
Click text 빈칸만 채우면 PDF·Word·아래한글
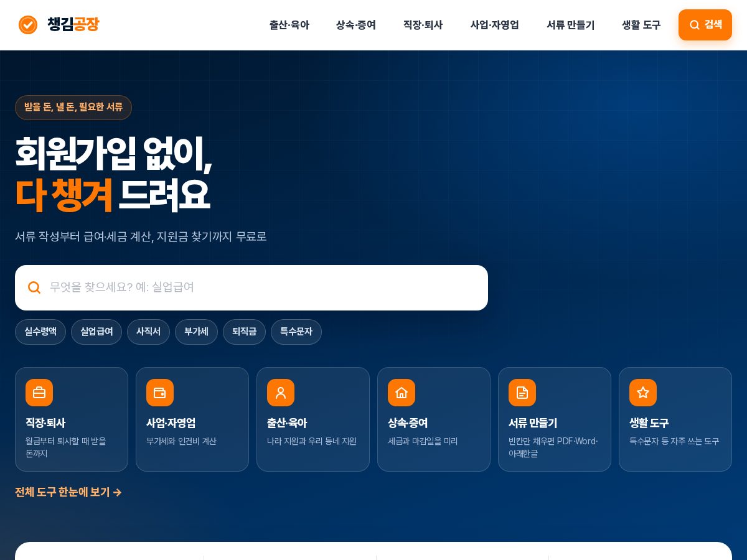[x=553, y=447]
